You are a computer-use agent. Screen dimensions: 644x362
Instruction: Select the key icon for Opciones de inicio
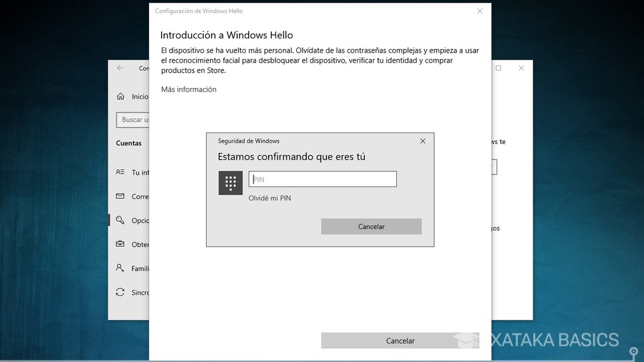click(120, 221)
